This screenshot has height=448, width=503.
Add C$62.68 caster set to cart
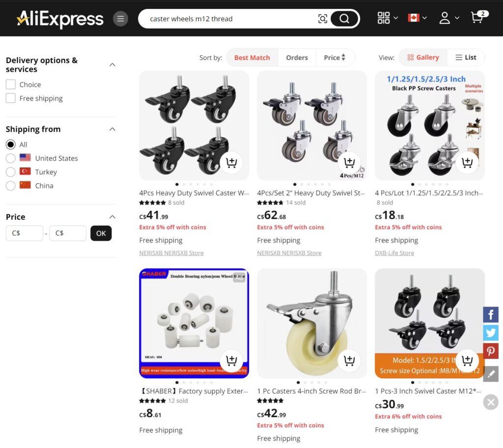tap(349, 163)
